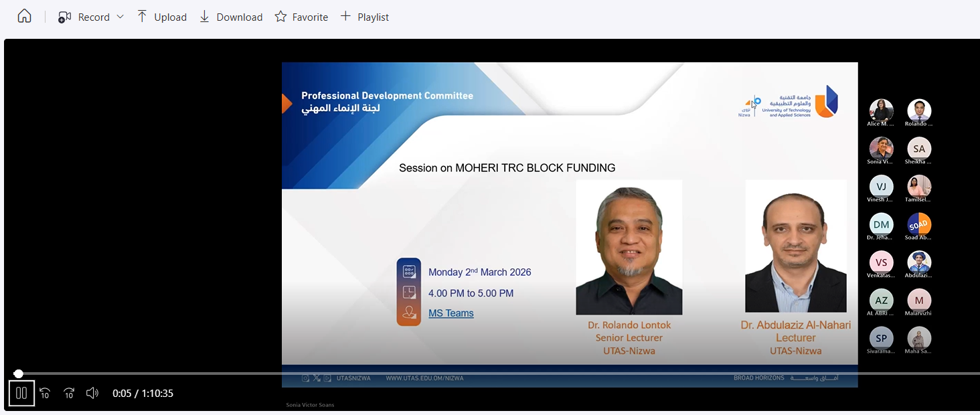Add video to Playlist
This screenshot has height=415, width=980.
(x=364, y=17)
